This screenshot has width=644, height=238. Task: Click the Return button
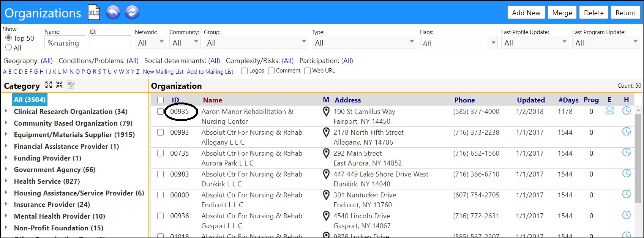(x=625, y=13)
